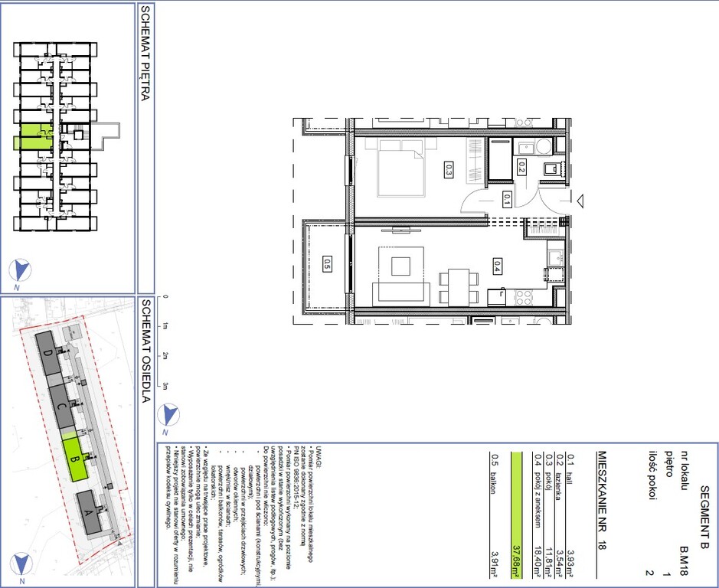
Task: Click the green highlighted apartment in the floor schematic
Action: coord(34,137)
